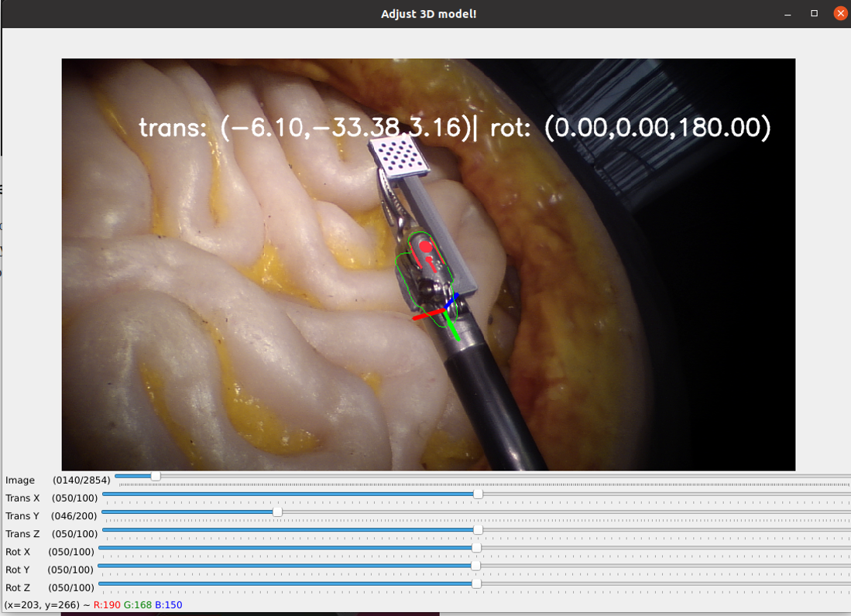Click the 'Rot Z (050/100)' label
The width and height of the screenshot is (851, 616).
[50, 587]
